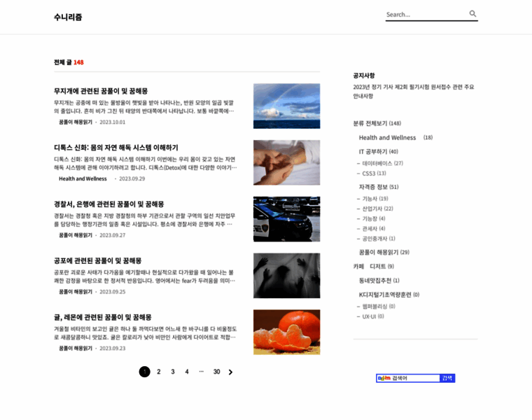Open post 경찰서, 은행에 관련된 꿈풀이 및 꿈해몽

pyautogui.click(x=109, y=204)
